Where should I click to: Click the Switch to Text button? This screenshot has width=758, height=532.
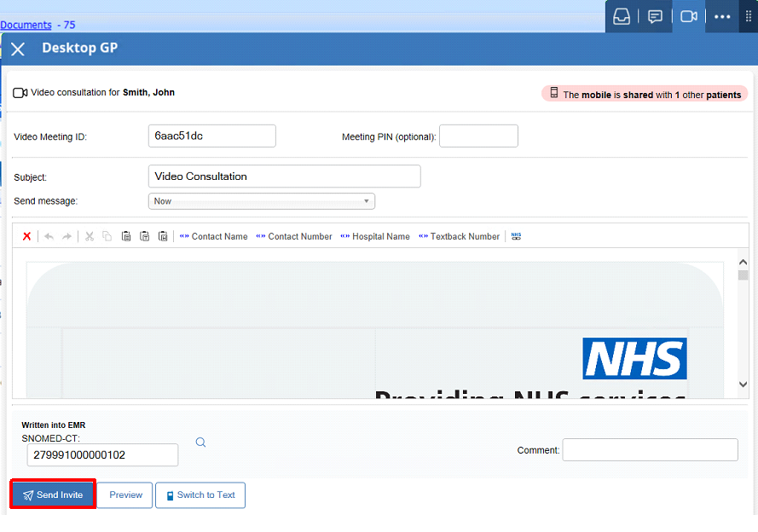[200, 495]
